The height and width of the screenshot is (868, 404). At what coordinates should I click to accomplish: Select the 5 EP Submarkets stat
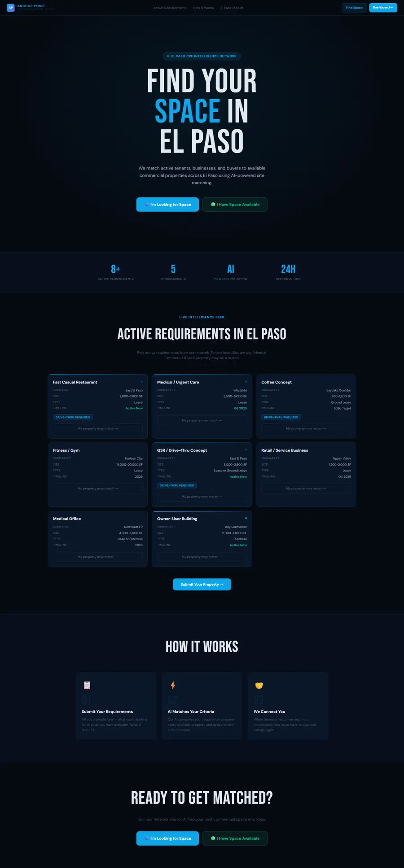pyautogui.click(x=173, y=272)
